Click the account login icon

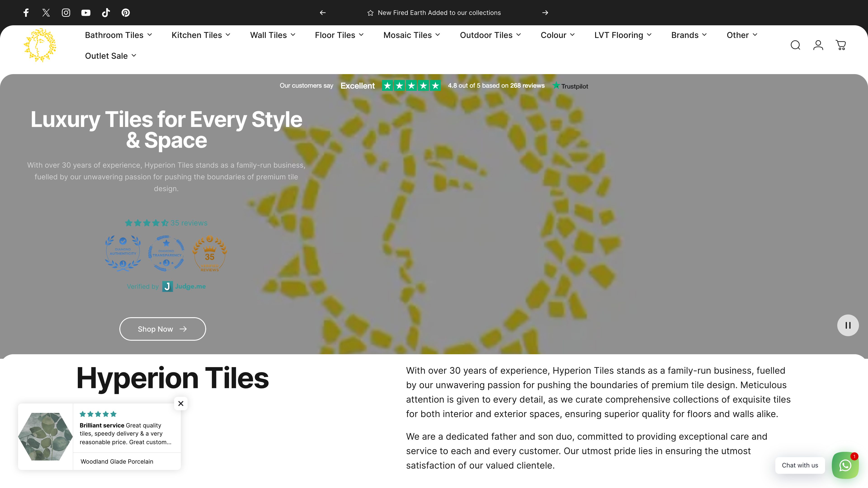(818, 45)
